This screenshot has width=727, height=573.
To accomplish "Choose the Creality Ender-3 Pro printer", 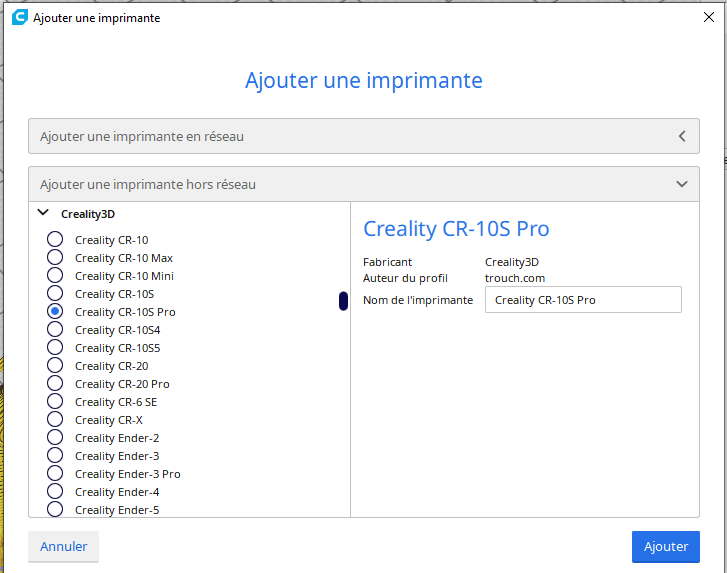I will 55,473.
